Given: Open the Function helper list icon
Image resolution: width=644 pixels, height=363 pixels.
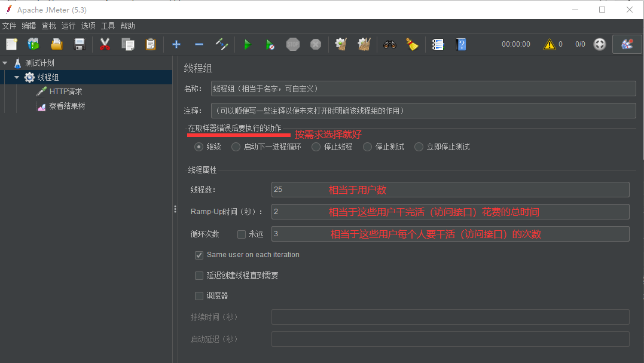Looking at the screenshot, I should click(x=438, y=44).
